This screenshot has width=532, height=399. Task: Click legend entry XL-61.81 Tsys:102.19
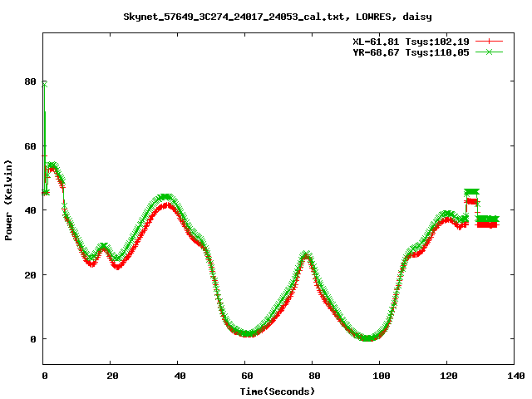tap(411, 42)
